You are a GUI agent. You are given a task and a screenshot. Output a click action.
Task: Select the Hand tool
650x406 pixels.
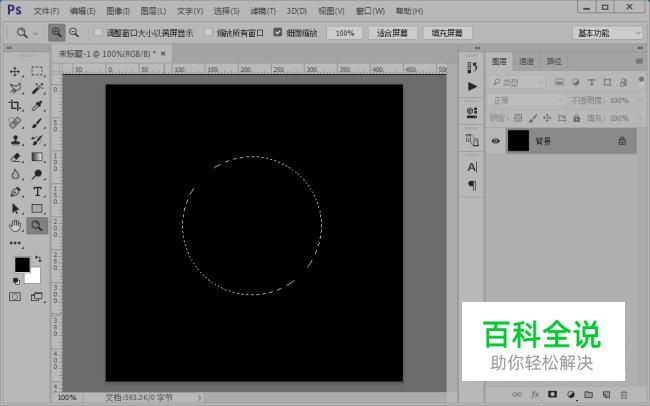15,226
